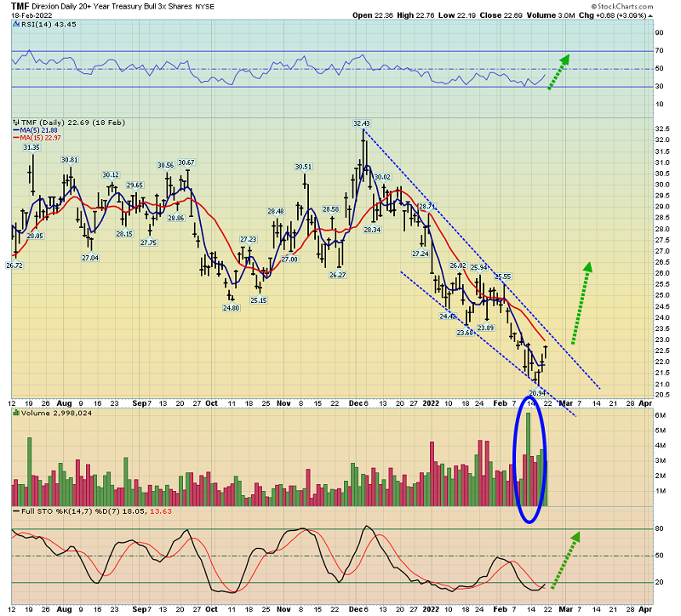Click the '28.34' price label
This screenshot has height=616, width=681.
click(372, 230)
